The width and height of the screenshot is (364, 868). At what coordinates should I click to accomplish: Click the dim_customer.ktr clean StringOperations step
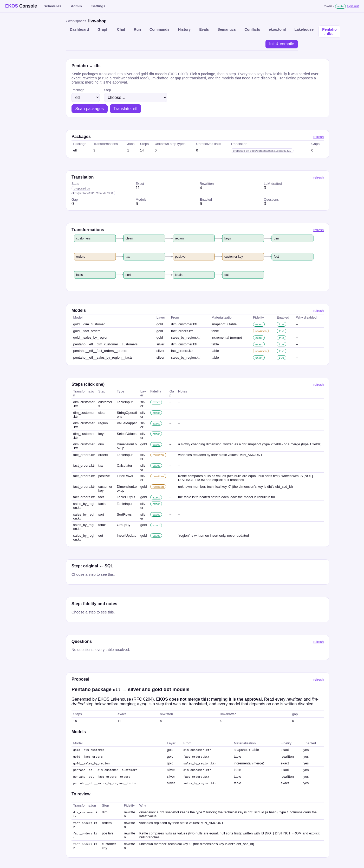[197, 414]
